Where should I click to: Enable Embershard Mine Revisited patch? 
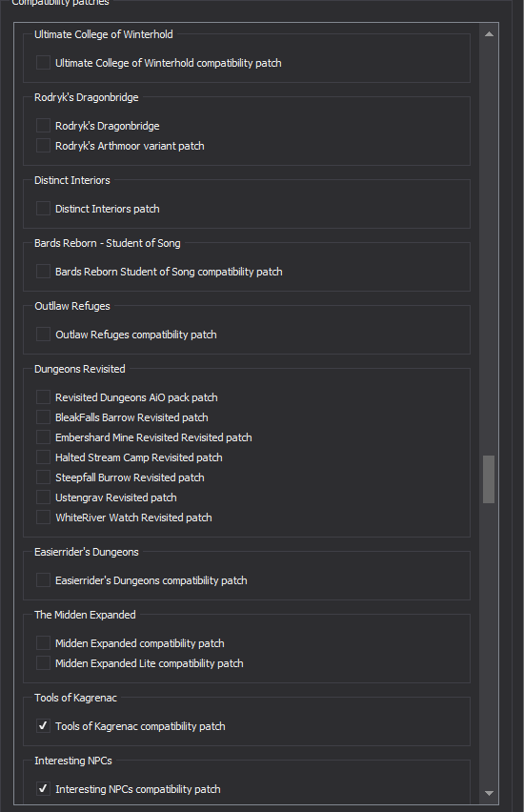pyautogui.click(x=43, y=437)
